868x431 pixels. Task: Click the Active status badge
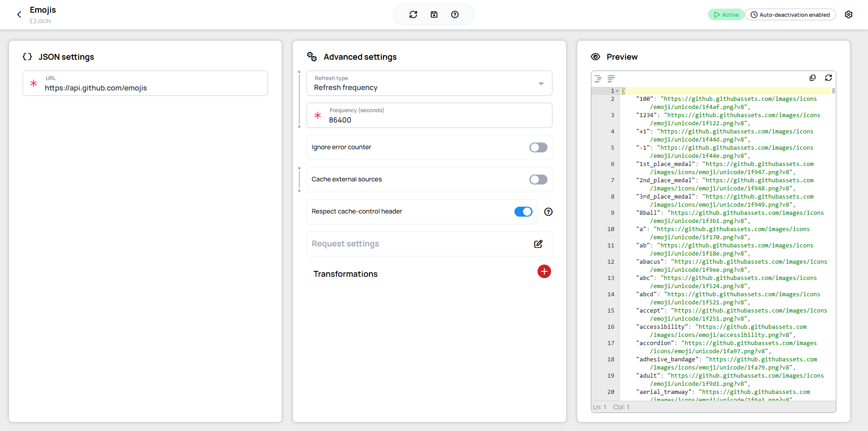click(x=726, y=14)
